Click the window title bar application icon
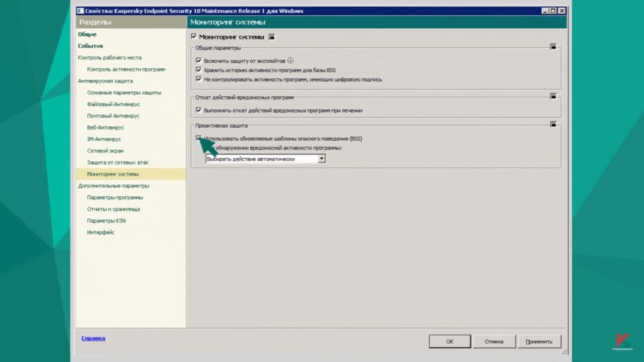 pos(80,11)
